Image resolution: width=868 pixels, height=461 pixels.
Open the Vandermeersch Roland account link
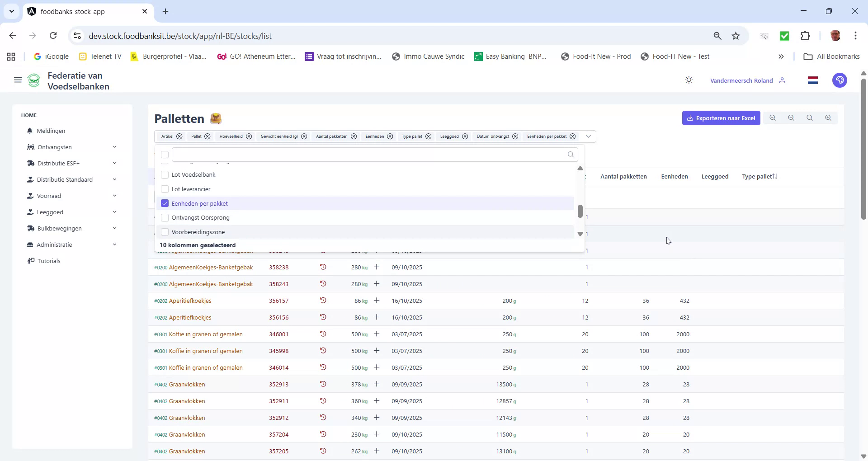pyautogui.click(x=741, y=80)
